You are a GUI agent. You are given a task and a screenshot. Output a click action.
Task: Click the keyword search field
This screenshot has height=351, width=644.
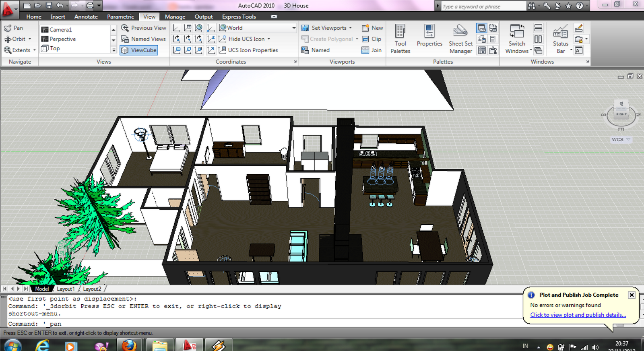[483, 6]
